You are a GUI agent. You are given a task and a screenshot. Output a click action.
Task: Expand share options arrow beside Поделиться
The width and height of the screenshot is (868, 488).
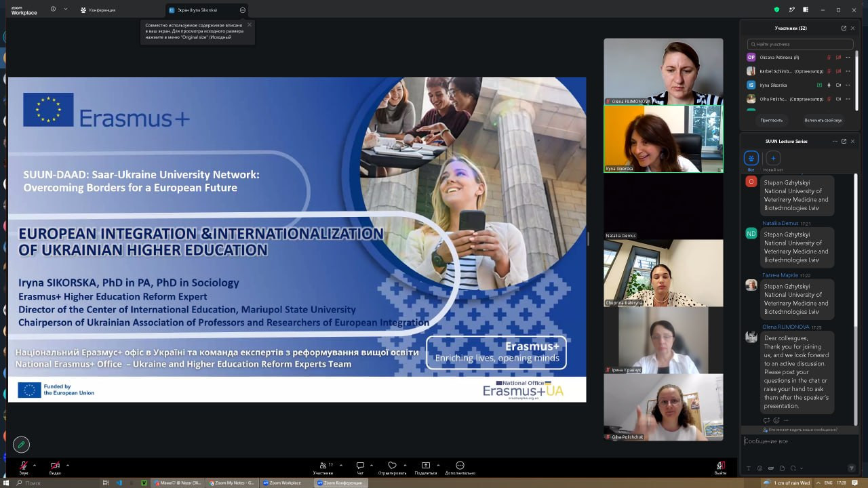(x=438, y=465)
